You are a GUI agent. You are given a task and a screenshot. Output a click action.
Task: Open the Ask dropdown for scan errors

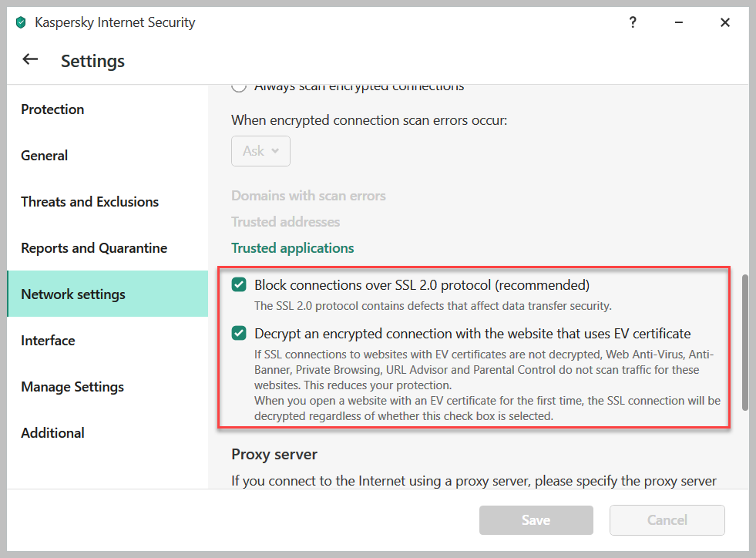(260, 151)
